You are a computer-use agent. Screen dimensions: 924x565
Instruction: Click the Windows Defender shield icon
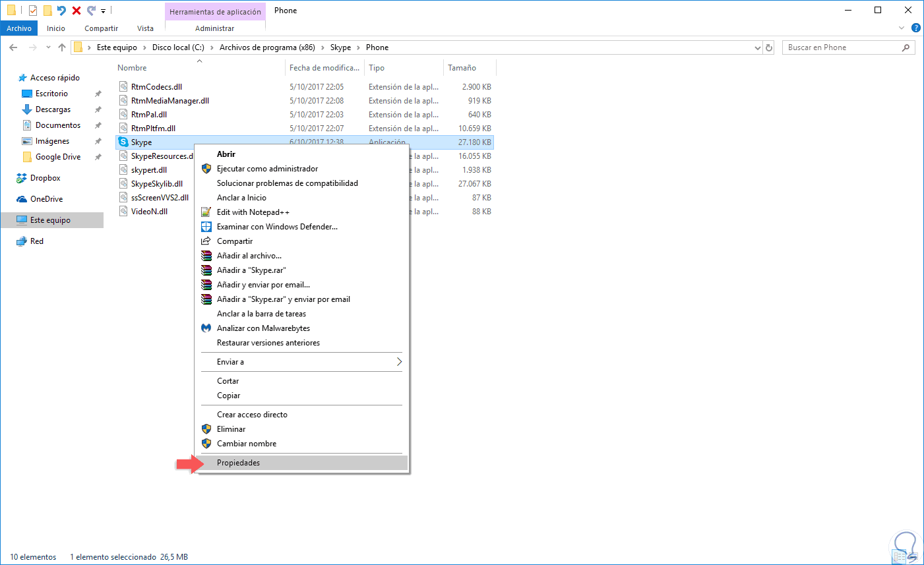pos(206,227)
